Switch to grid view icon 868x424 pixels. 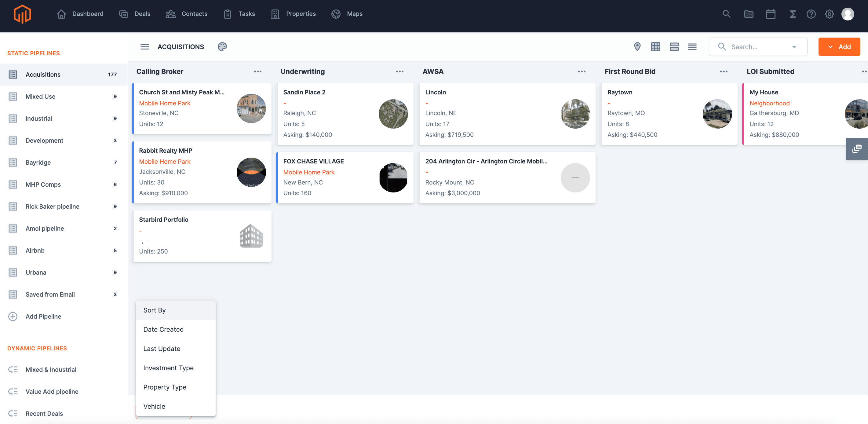pos(655,47)
